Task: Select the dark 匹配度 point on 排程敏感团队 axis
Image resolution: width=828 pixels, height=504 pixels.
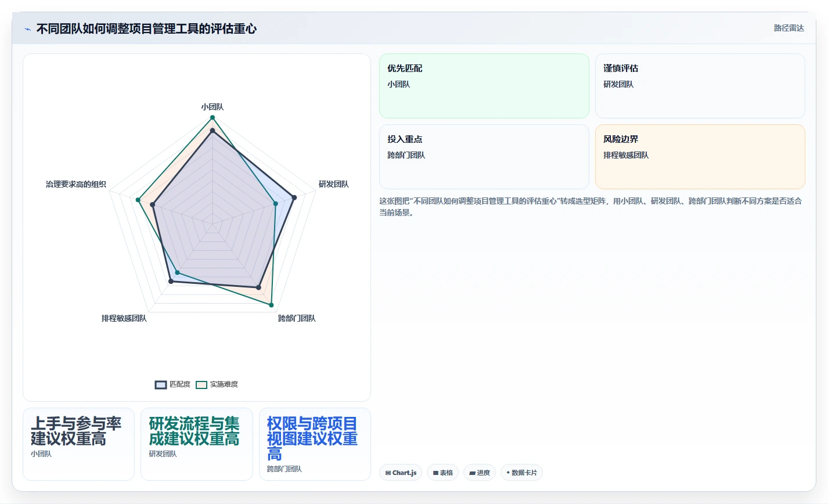Action: tap(171, 282)
